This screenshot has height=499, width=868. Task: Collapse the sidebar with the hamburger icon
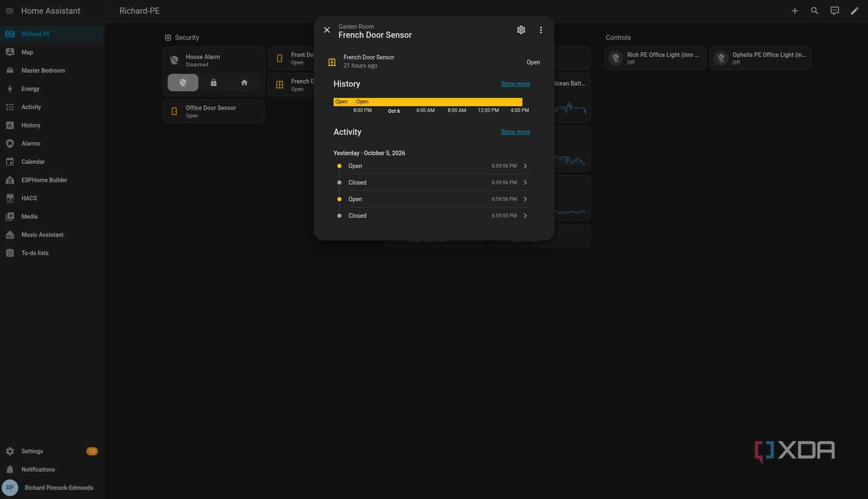[9, 11]
